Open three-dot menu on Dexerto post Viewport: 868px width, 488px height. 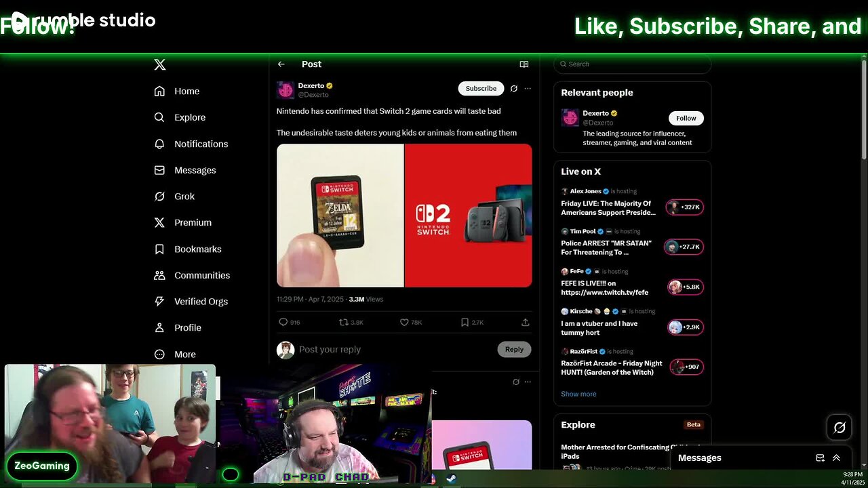(x=528, y=88)
